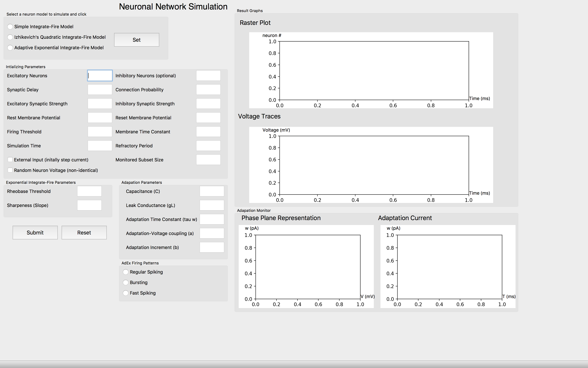Click the 'Result Graphs' label
This screenshot has height=368, width=588.
(250, 11)
